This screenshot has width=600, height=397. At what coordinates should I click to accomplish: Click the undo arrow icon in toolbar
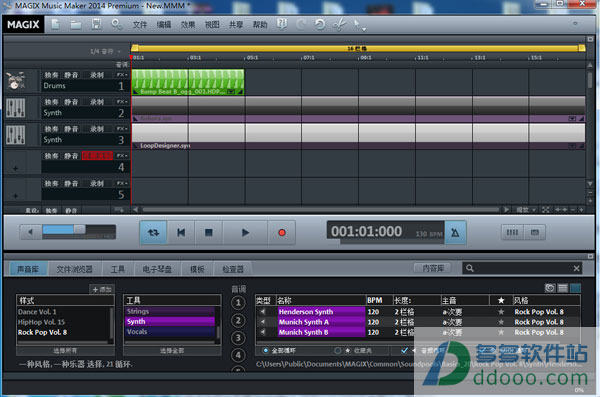320,25
